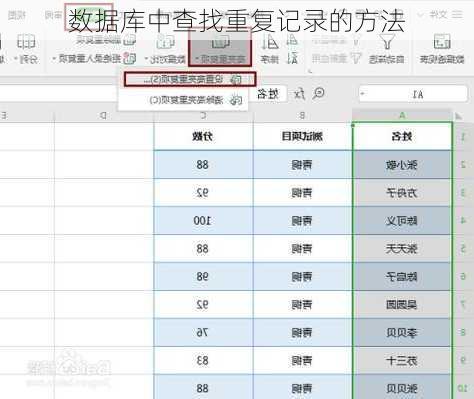Select score 92 in 方舟子's row
The width and height of the screenshot is (474, 399).
point(203,193)
